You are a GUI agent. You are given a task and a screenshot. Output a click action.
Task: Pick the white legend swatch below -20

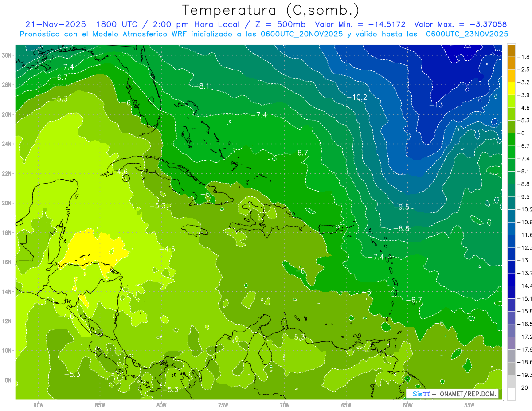coord(511,394)
